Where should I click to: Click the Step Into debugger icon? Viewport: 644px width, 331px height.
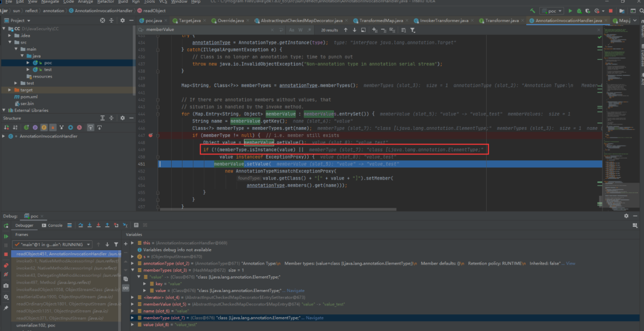click(89, 225)
